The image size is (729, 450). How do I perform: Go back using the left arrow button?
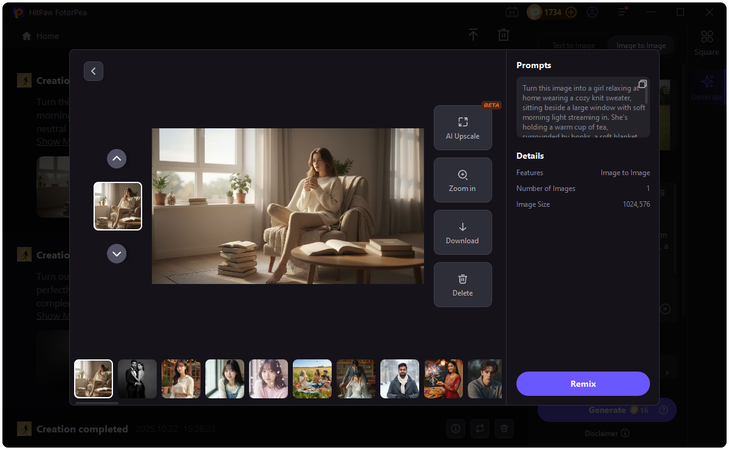click(x=93, y=71)
